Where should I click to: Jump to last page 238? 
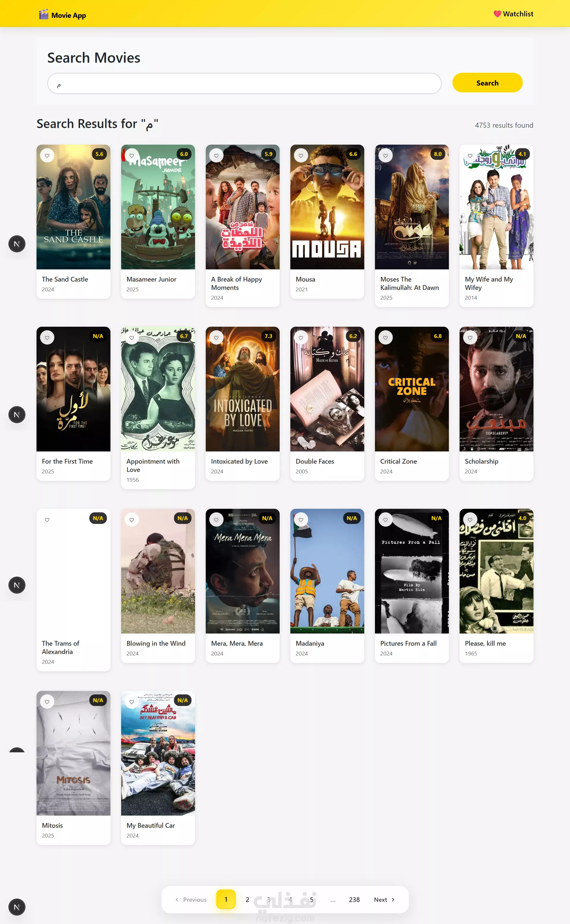click(354, 899)
